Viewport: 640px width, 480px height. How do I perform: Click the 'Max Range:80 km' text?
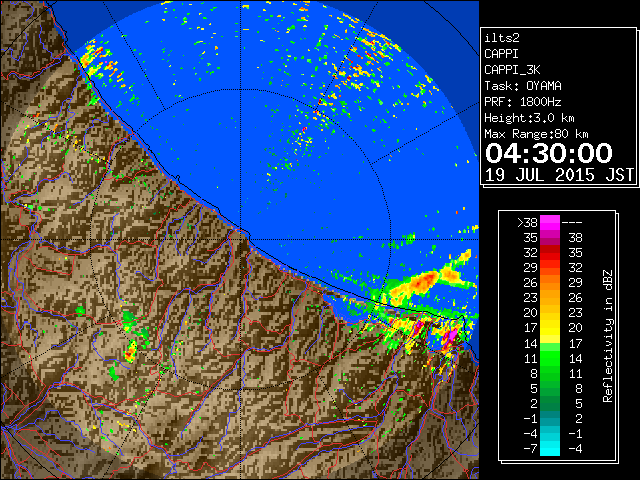(536, 134)
